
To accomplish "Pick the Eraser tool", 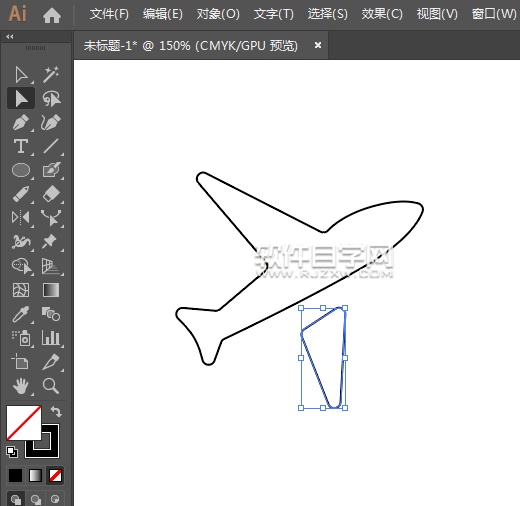I will 51,194.
